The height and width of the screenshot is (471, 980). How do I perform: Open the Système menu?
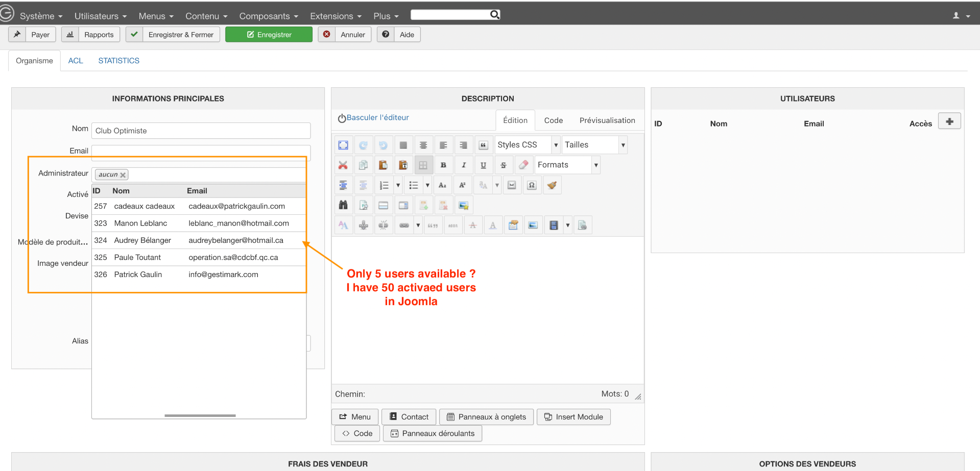pyautogui.click(x=41, y=16)
